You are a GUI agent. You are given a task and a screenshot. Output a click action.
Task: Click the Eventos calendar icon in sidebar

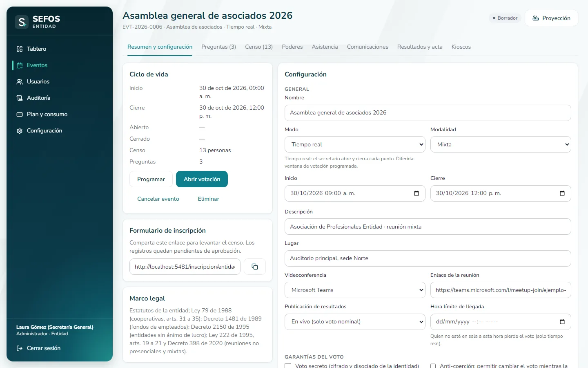[20, 65]
